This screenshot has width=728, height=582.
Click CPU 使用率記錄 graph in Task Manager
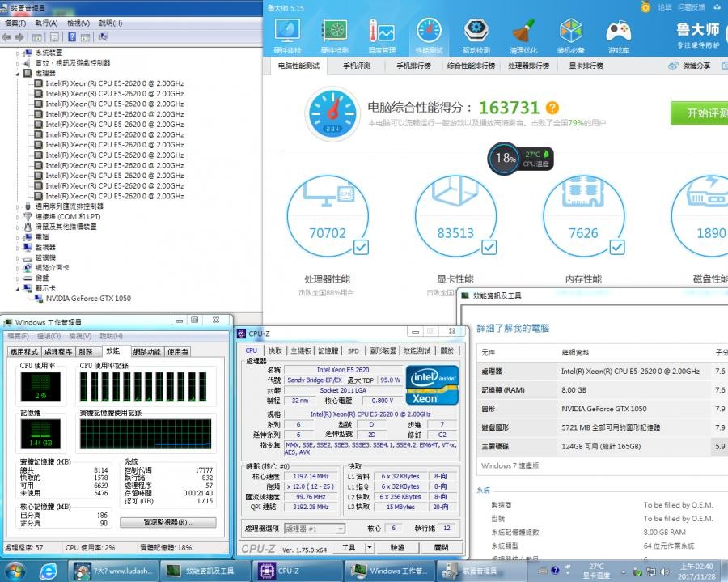pos(146,386)
